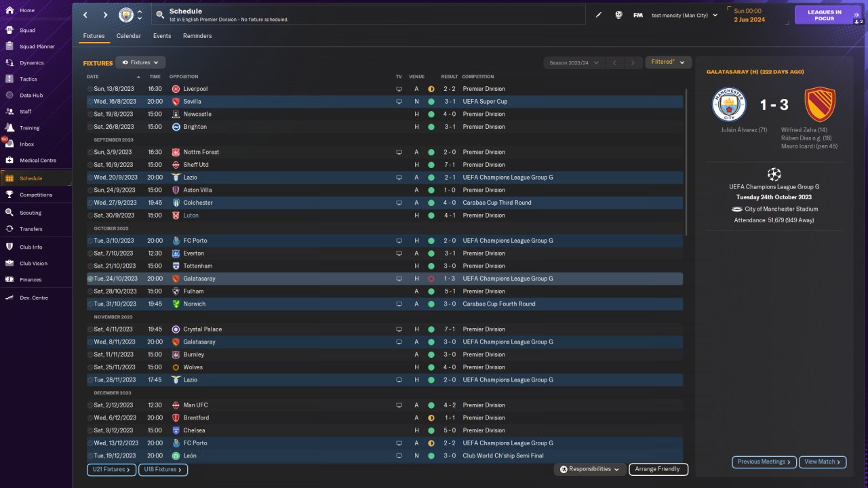Open U18 Fixtures
Screen dimensions: 868x488
coord(163,470)
